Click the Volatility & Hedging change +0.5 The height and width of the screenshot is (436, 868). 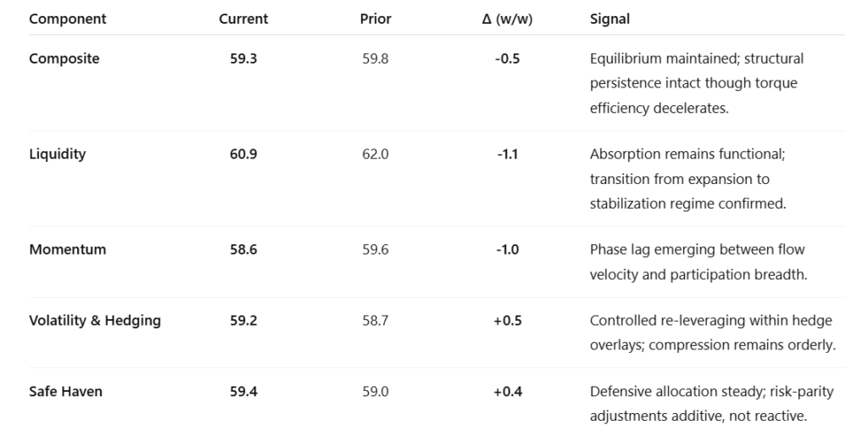507,321
